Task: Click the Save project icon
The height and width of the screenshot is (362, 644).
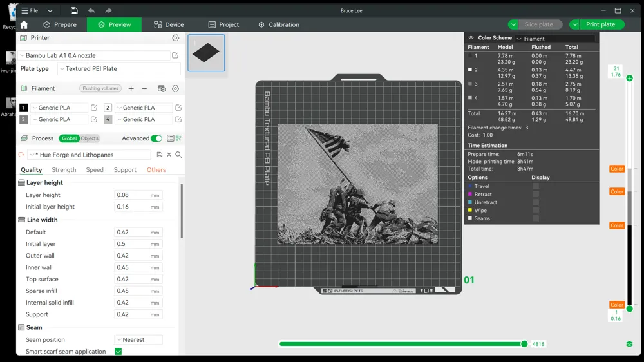Action: coord(74,10)
